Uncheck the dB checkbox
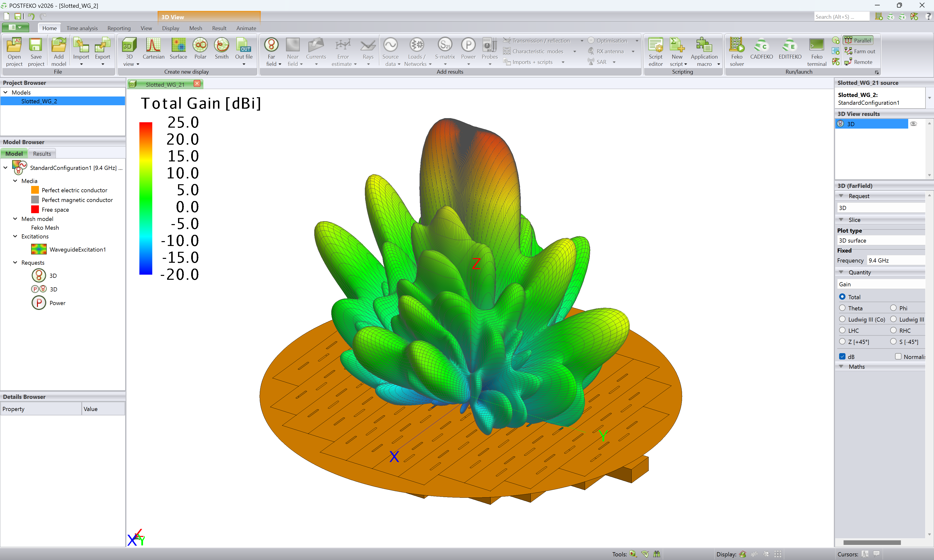The height and width of the screenshot is (560, 934). pos(842,356)
